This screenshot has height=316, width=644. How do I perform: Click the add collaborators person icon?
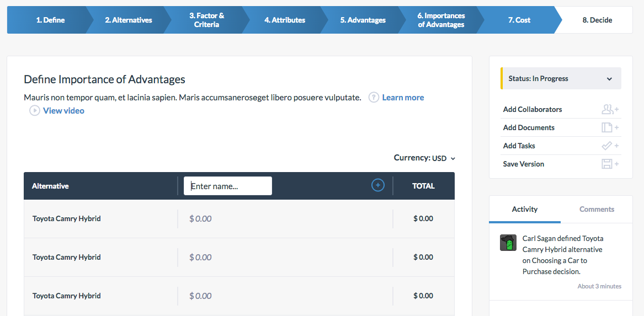pos(610,109)
